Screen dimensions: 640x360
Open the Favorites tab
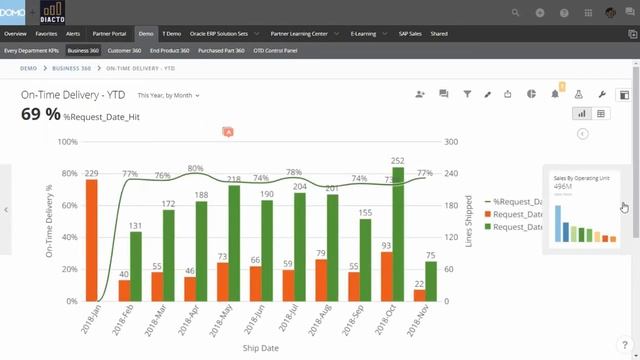coord(46,34)
